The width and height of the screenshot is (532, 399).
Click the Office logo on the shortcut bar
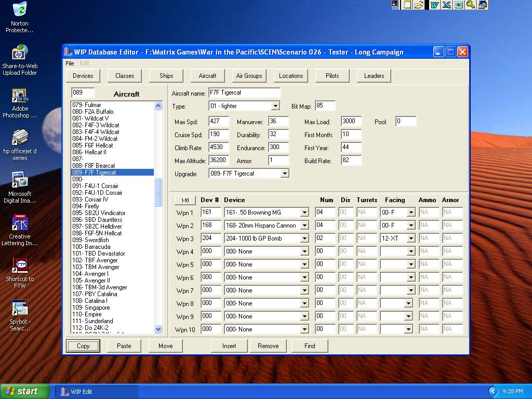[395, 4]
